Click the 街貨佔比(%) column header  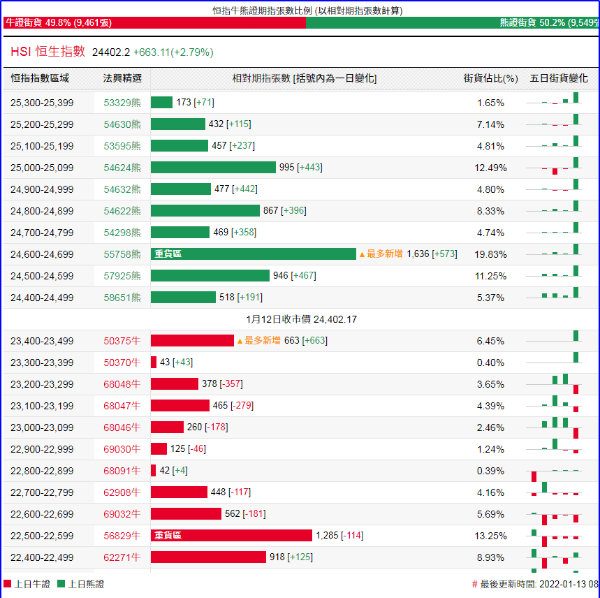tap(491, 78)
